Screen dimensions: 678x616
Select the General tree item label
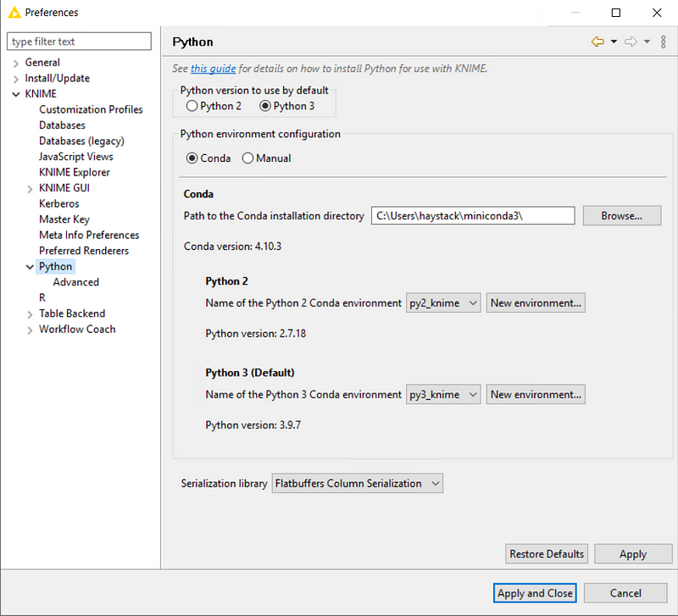42,62
